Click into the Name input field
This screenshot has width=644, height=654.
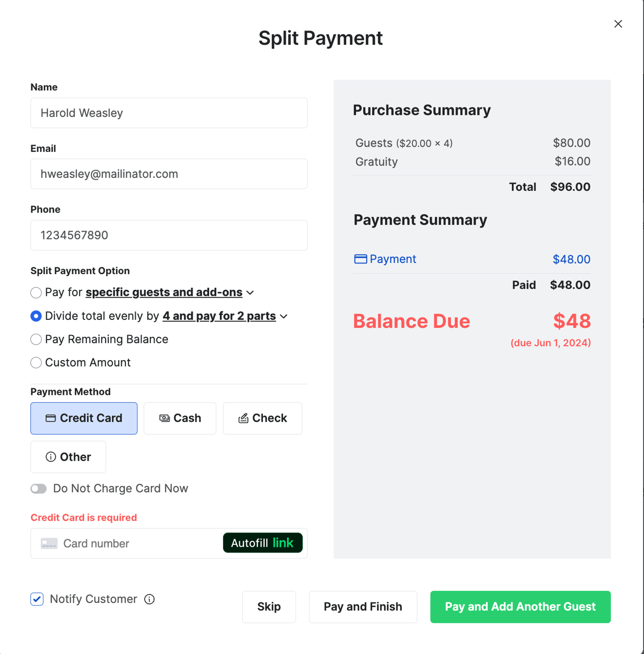coord(169,113)
